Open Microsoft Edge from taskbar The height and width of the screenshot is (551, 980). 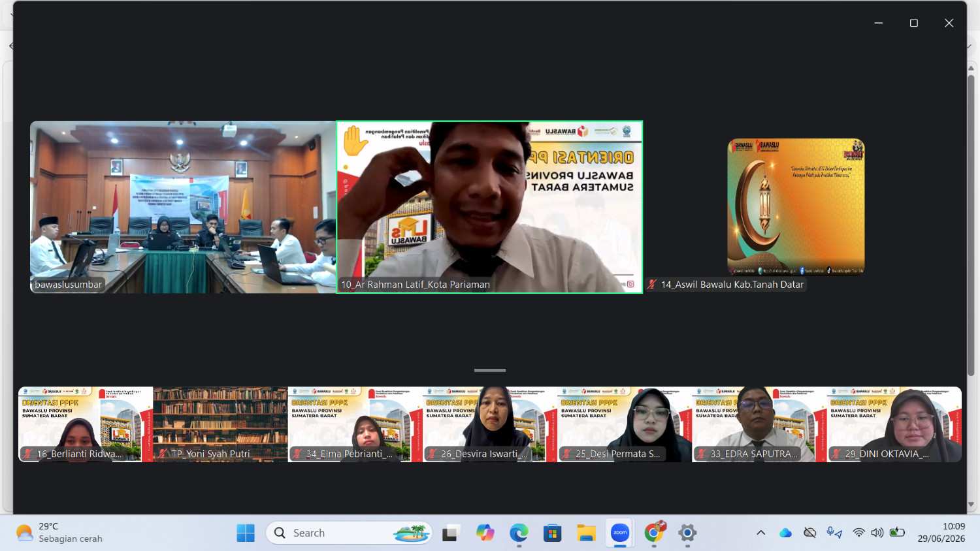tap(519, 533)
